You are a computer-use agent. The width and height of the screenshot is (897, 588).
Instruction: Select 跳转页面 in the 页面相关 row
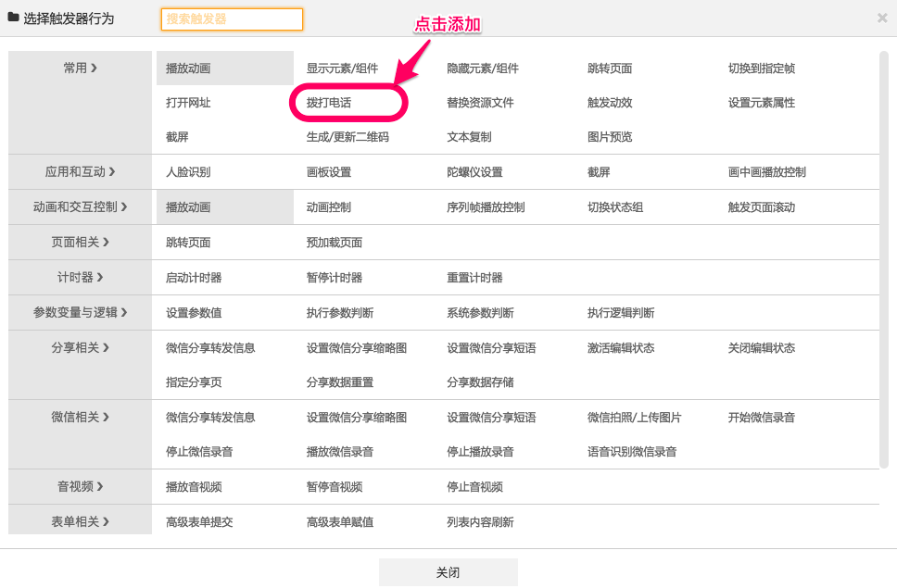point(188,243)
